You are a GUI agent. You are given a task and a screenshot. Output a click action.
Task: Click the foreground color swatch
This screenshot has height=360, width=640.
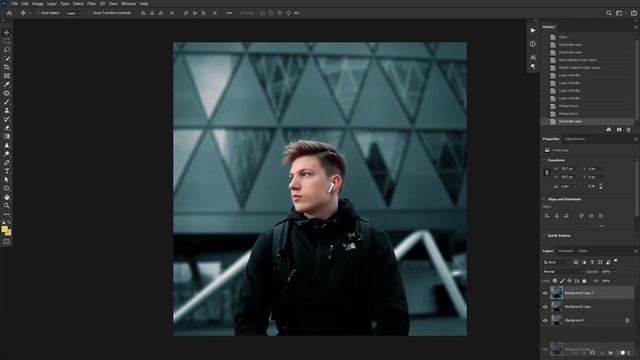coord(4,229)
